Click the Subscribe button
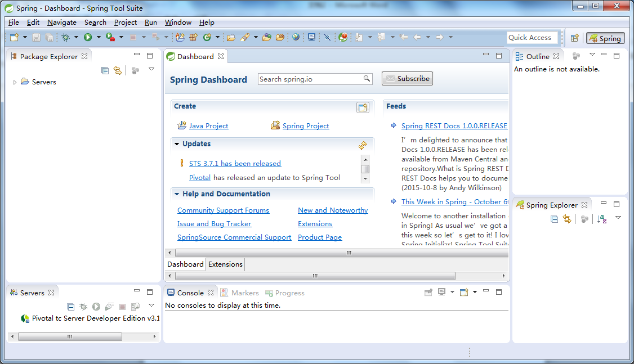Screen dimensions: 634x364 pos(407,78)
